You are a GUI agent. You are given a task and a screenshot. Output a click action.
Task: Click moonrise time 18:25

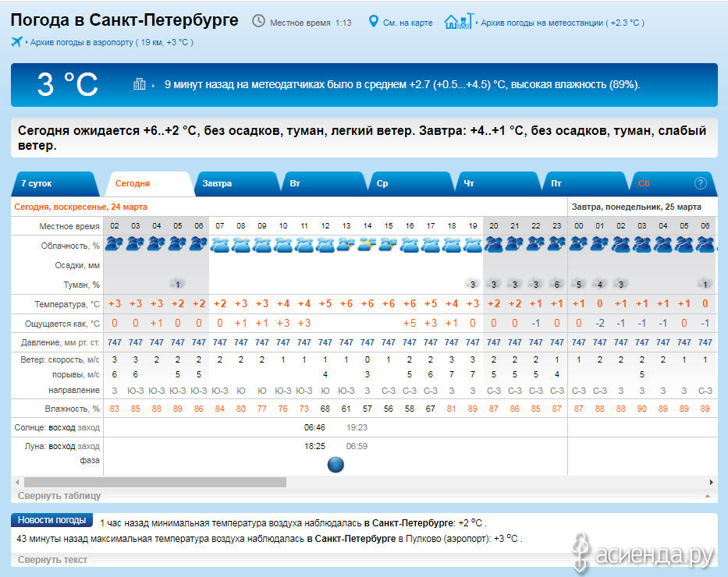pos(314,446)
